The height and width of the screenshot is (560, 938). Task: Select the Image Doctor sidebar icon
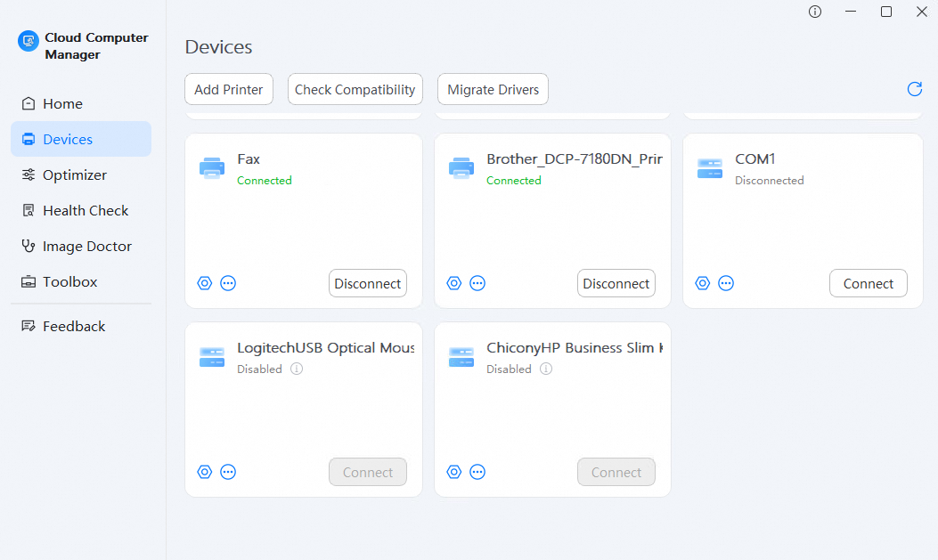click(x=28, y=246)
